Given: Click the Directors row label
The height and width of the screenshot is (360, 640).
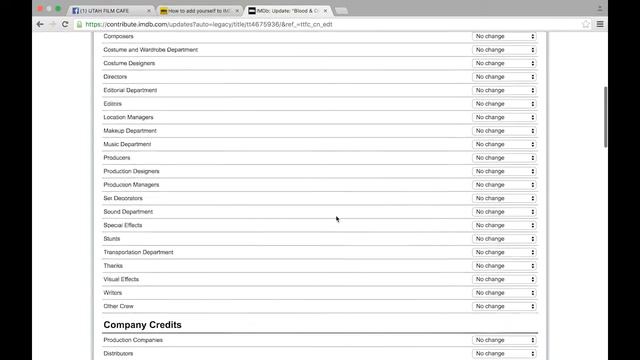Looking at the screenshot, I should tap(115, 77).
